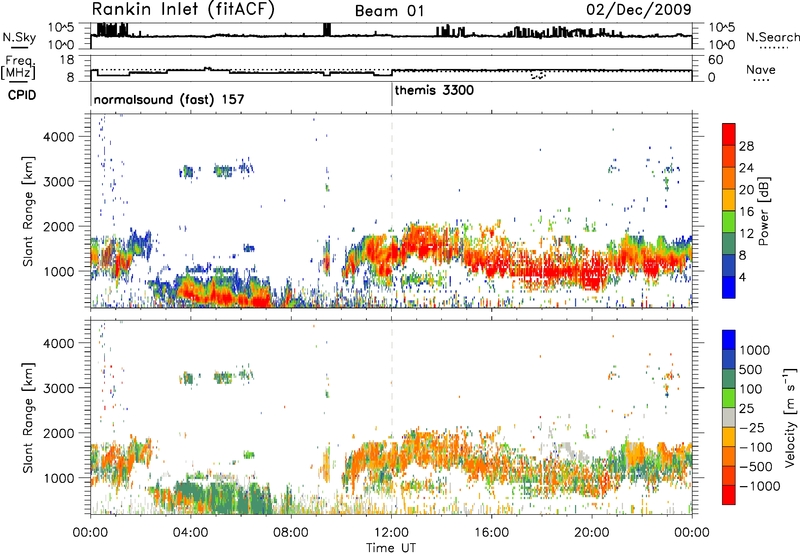Click the '-1000' tick on Velocity color bar
The height and width of the screenshot is (554, 800).
click(x=760, y=486)
